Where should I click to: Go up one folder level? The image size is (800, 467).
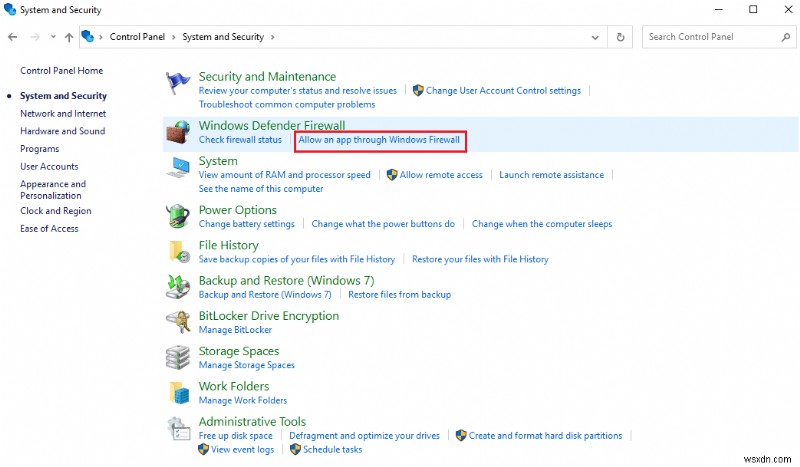point(69,37)
